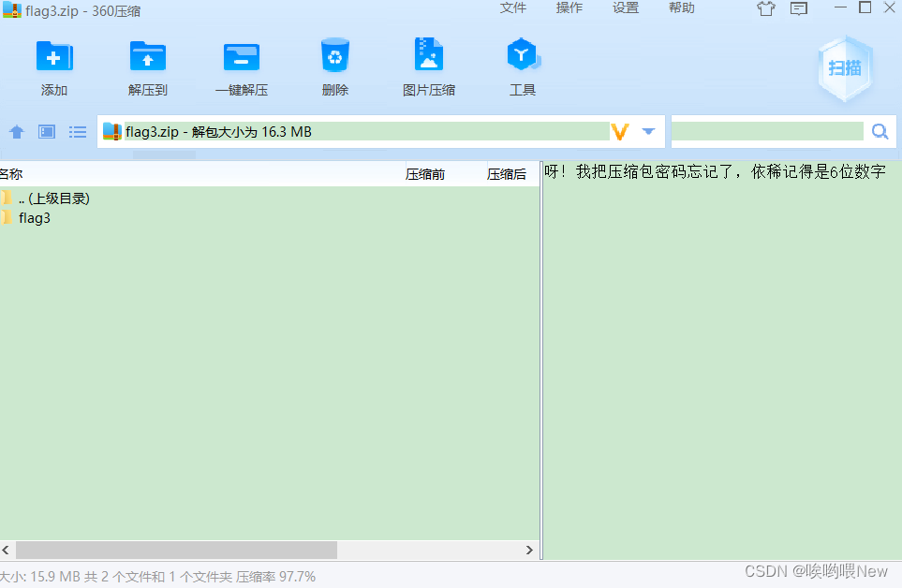Delete the selected archive item
The height and width of the screenshot is (588, 902).
(x=334, y=66)
